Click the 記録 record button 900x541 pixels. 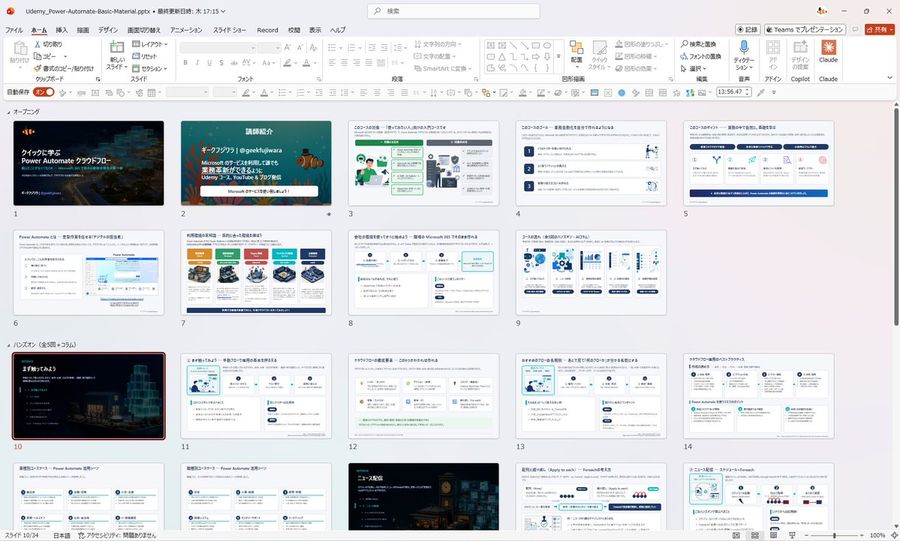747,29
